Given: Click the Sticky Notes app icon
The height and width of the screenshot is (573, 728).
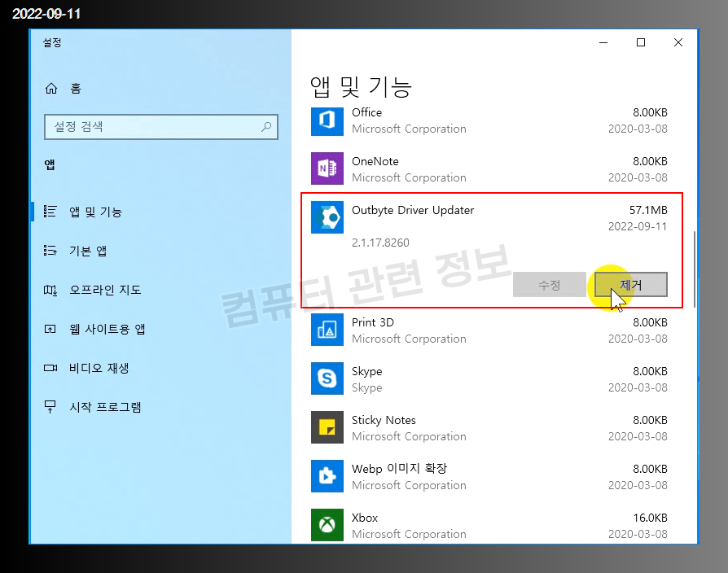Looking at the screenshot, I should (x=327, y=426).
